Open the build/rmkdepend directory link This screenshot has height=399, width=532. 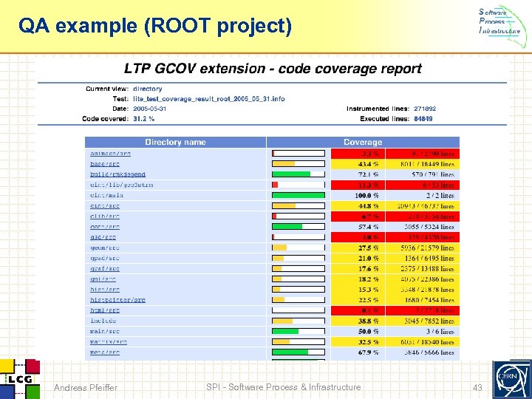pos(117,174)
